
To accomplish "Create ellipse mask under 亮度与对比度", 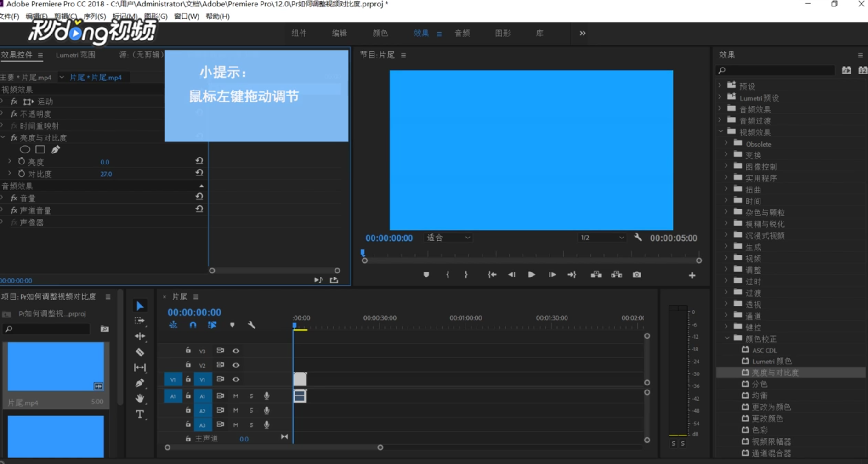I will point(25,149).
